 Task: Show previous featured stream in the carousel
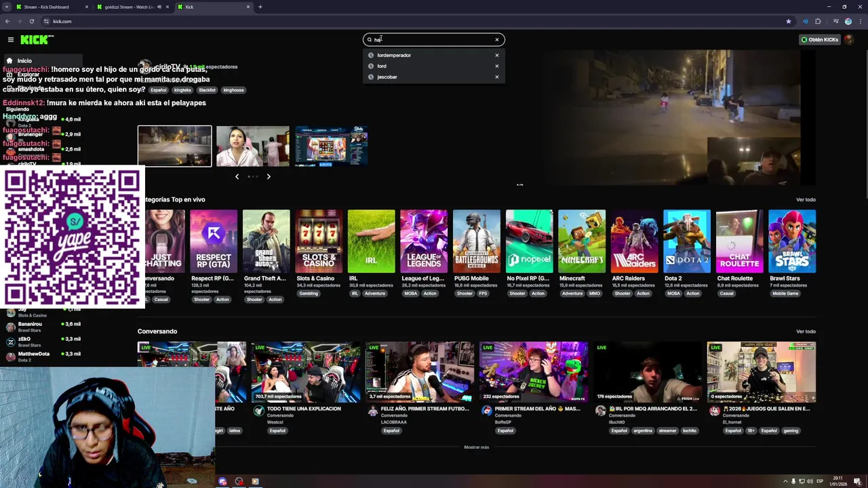pos(237,176)
